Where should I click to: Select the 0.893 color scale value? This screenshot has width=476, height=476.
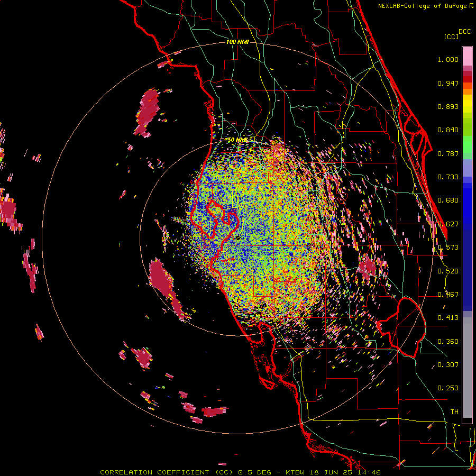448,106
